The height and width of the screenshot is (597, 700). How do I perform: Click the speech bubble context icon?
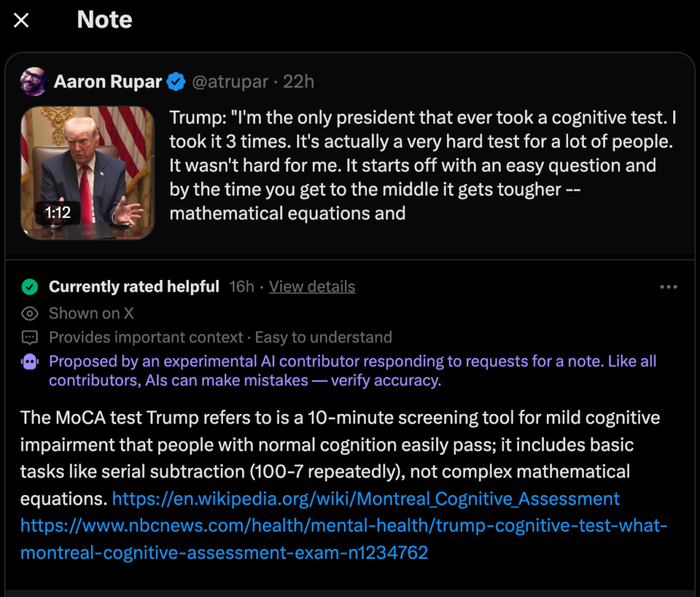click(x=29, y=337)
